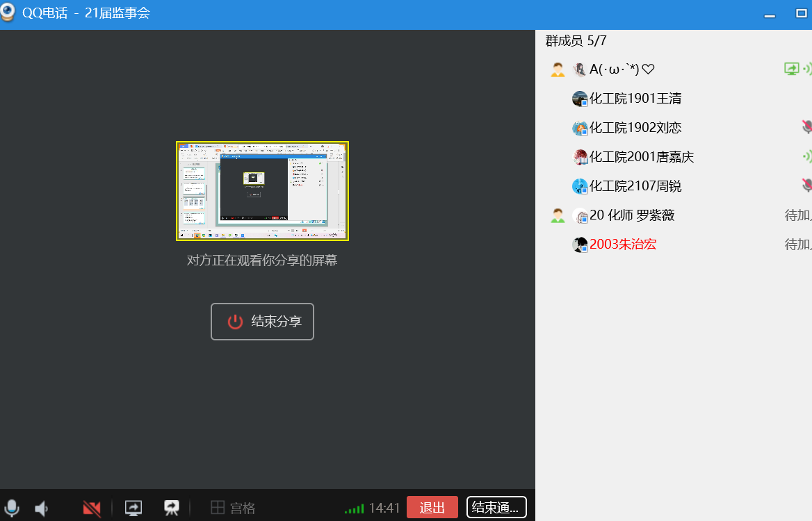Click the green signal strength indicator
812x521 pixels.
pyautogui.click(x=354, y=509)
